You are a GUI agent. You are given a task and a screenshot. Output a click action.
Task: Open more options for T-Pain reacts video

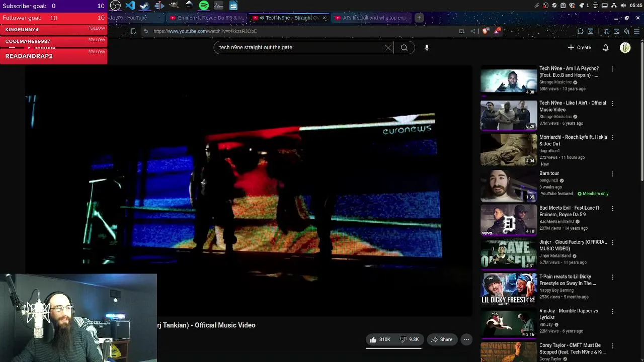(612, 277)
